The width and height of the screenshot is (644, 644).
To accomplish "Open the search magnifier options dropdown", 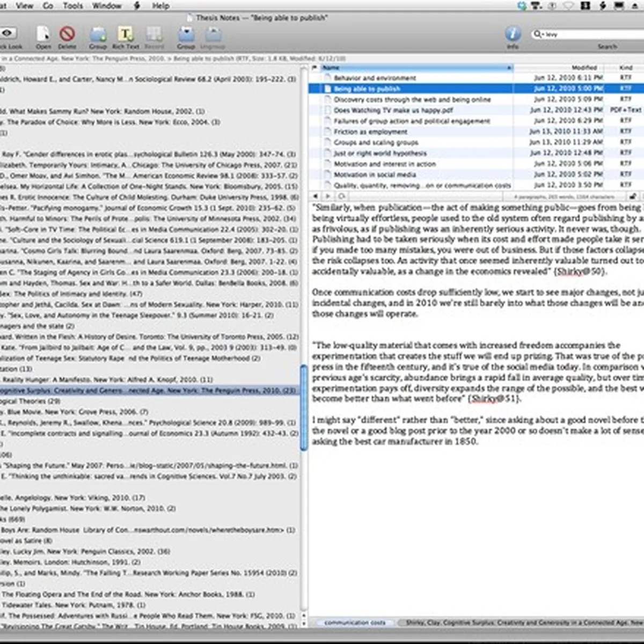I will click(538, 34).
